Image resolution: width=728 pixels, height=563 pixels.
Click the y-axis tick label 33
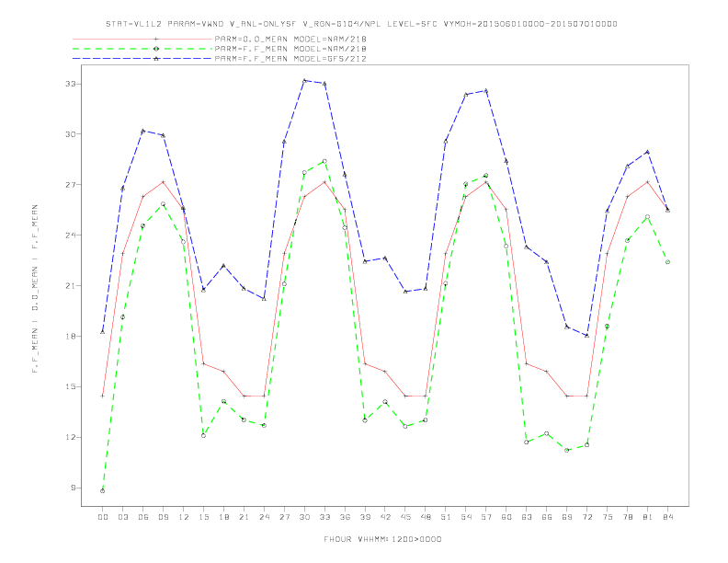click(x=70, y=84)
